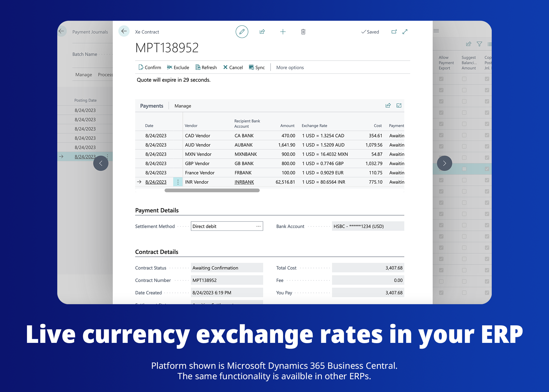Open the Manage tab in the payments panel
Screen dimensions: 549x392
(182, 106)
